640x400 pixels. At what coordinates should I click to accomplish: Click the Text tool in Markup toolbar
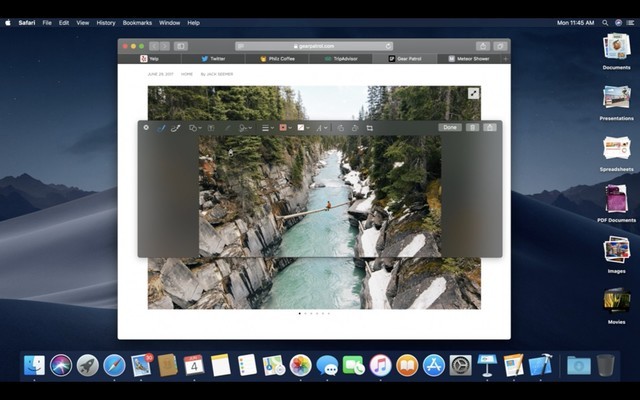pos(210,128)
